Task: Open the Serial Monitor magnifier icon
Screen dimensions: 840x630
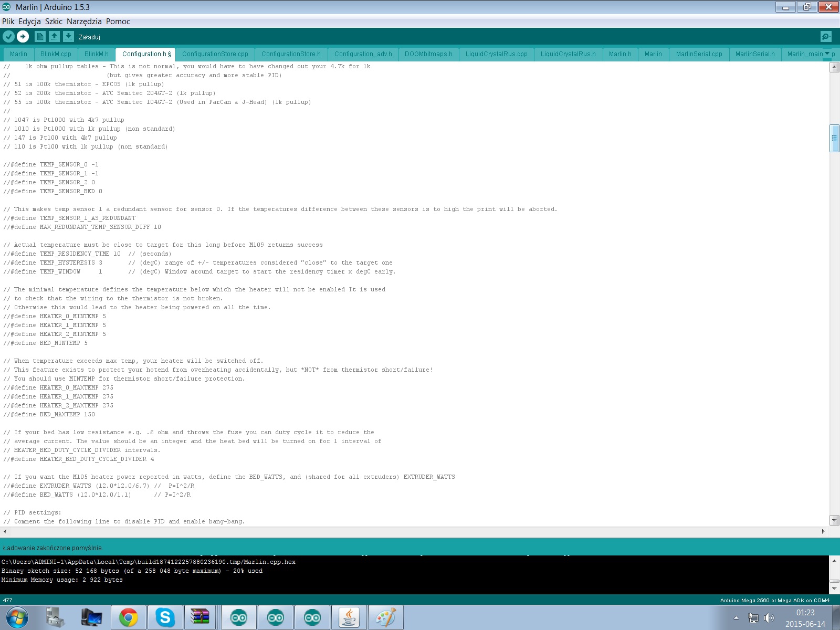Action: [x=826, y=36]
